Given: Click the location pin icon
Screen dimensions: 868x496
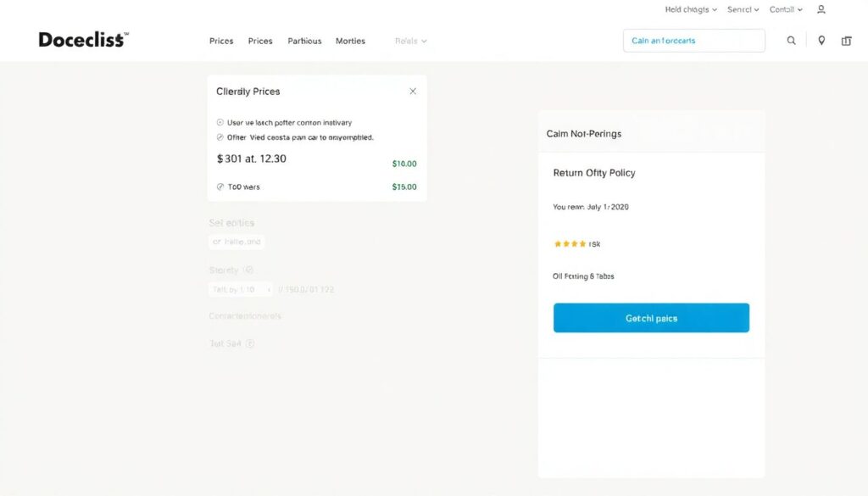Looking at the screenshot, I should point(821,41).
